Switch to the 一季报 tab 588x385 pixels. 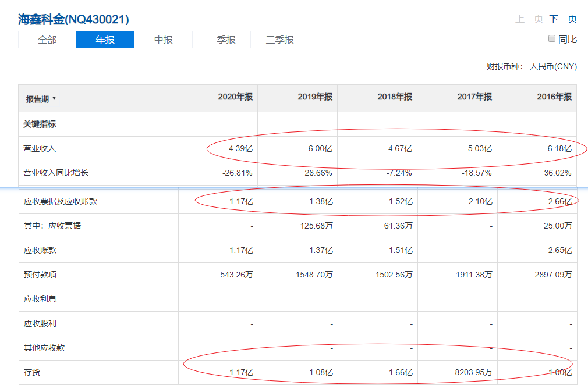(x=221, y=40)
